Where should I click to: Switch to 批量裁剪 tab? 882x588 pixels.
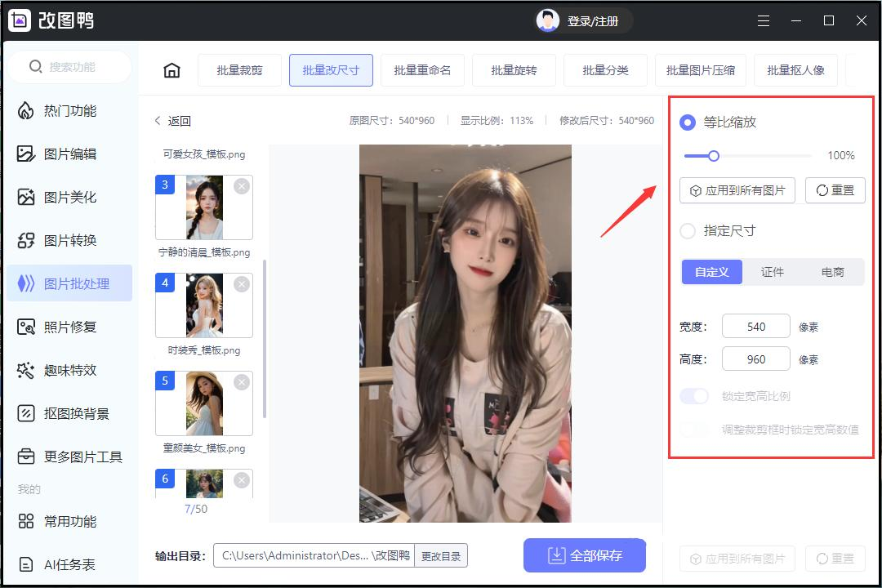(x=239, y=70)
